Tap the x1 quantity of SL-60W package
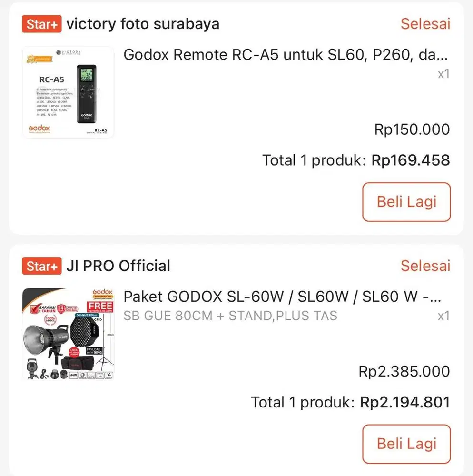 (443, 316)
